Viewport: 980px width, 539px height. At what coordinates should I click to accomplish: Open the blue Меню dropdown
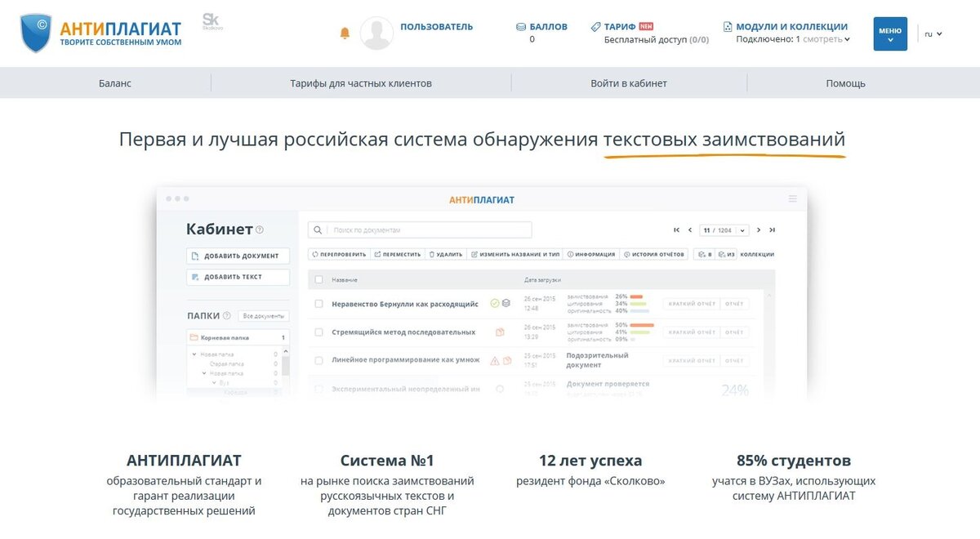coord(890,33)
